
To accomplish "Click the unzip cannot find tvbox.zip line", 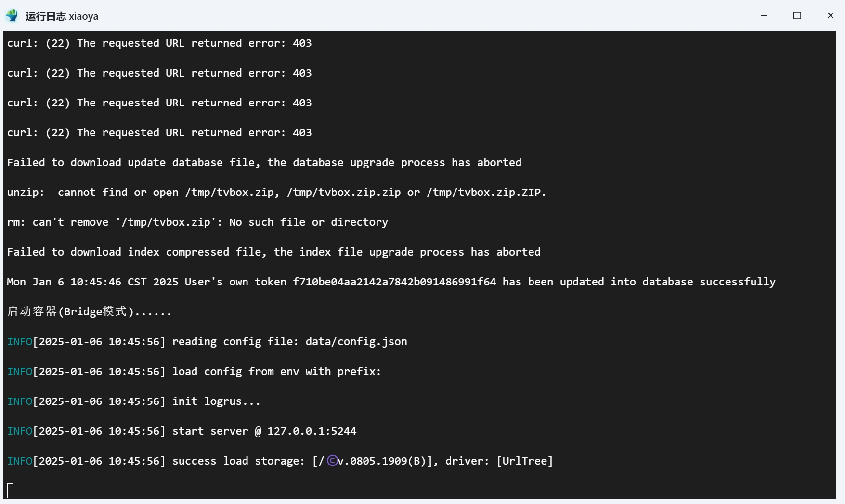I will [276, 193].
